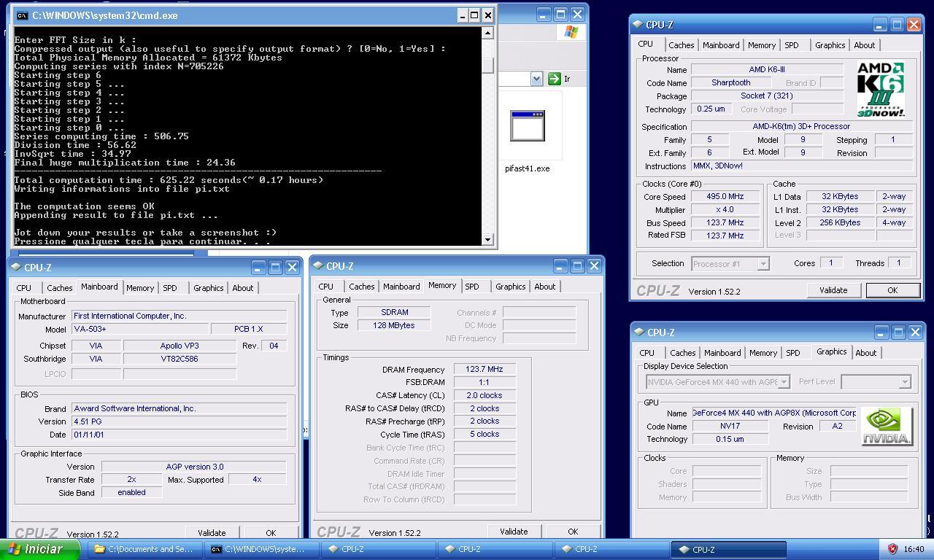934x560 pixels.
Task: Click the VA-503+ model field
Action: coord(140,330)
